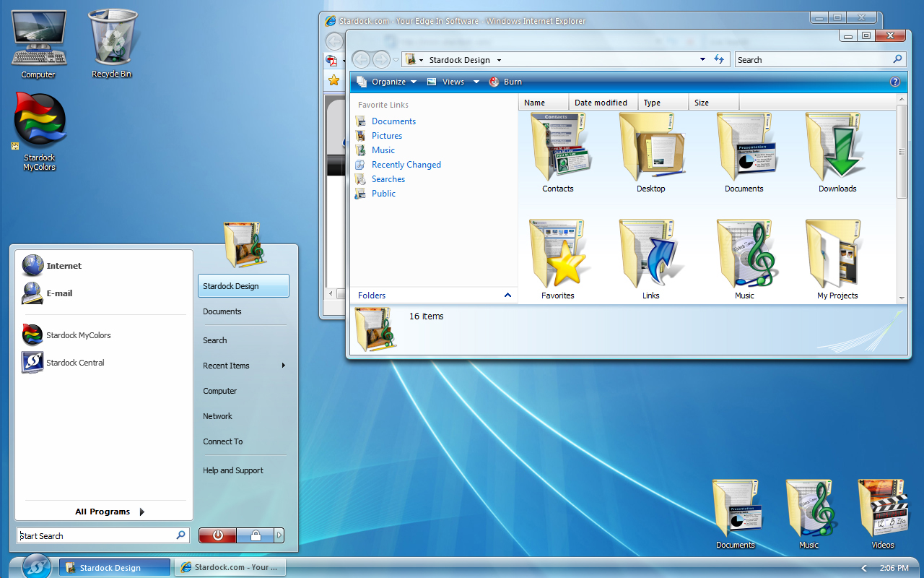Click Internet Explorer favorites star icon

[x=334, y=81]
